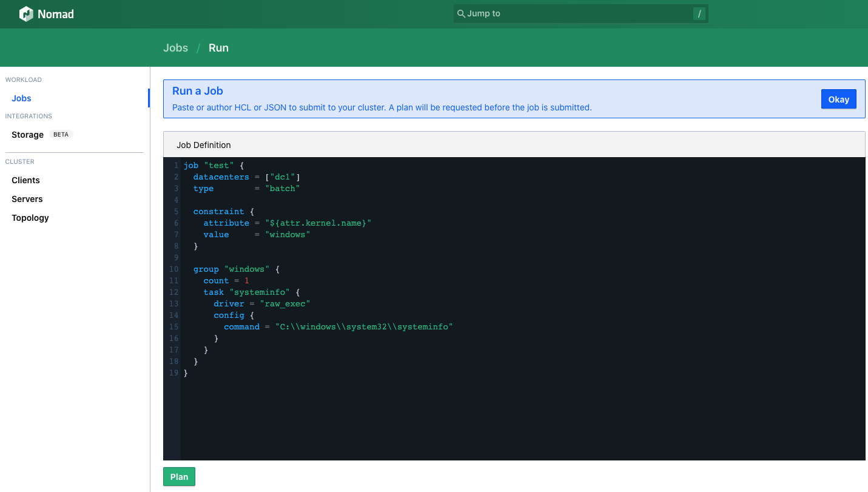868x492 pixels.
Task: Click the WORKLOAD section label
Action: (x=24, y=80)
